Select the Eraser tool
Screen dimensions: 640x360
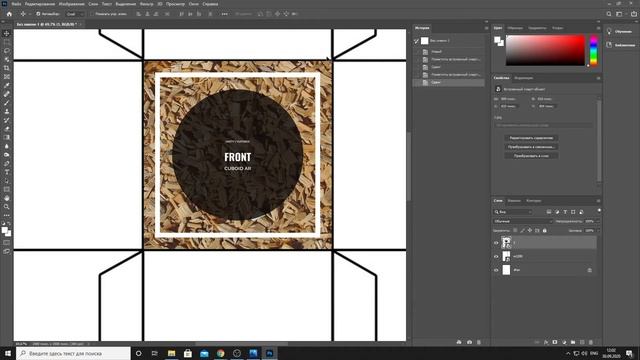pos(7,129)
